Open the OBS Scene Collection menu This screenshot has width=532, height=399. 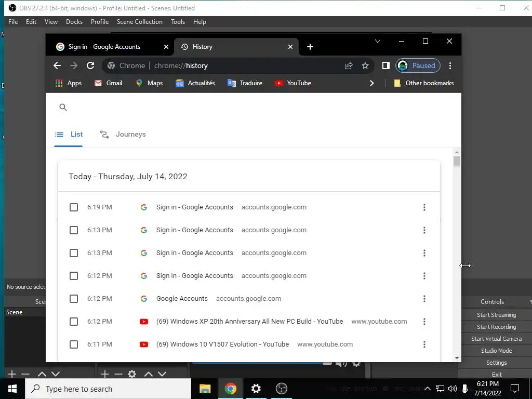coord(139,22)
